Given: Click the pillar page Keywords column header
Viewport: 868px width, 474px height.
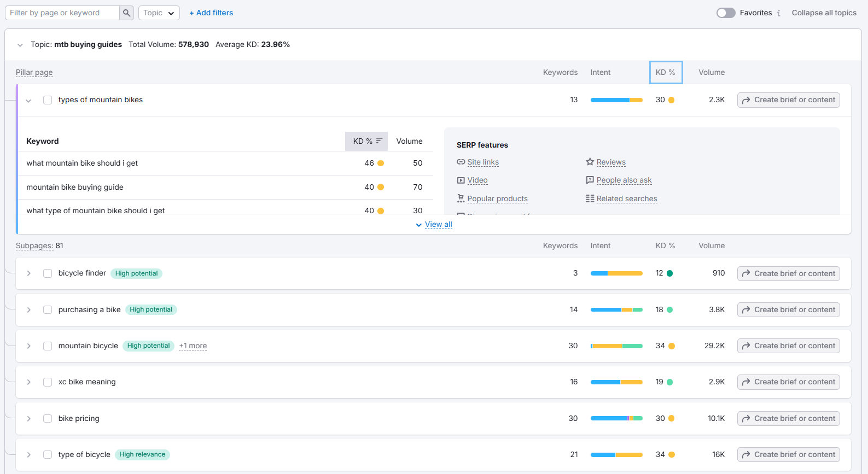Looking at the screenshot, I should pyautogui.click(x=560, y=72).
